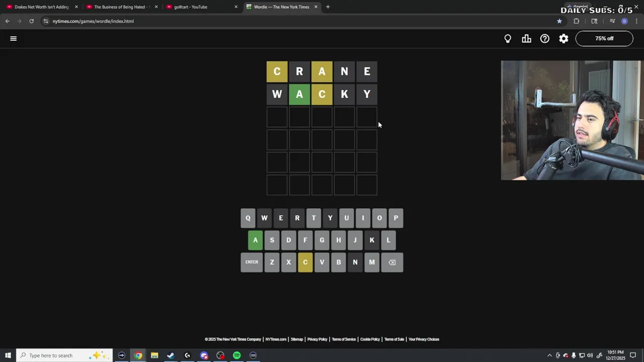The image size is (644, 362).
Task: Open the NYTimes.com footer link
Action: (276, 339)
